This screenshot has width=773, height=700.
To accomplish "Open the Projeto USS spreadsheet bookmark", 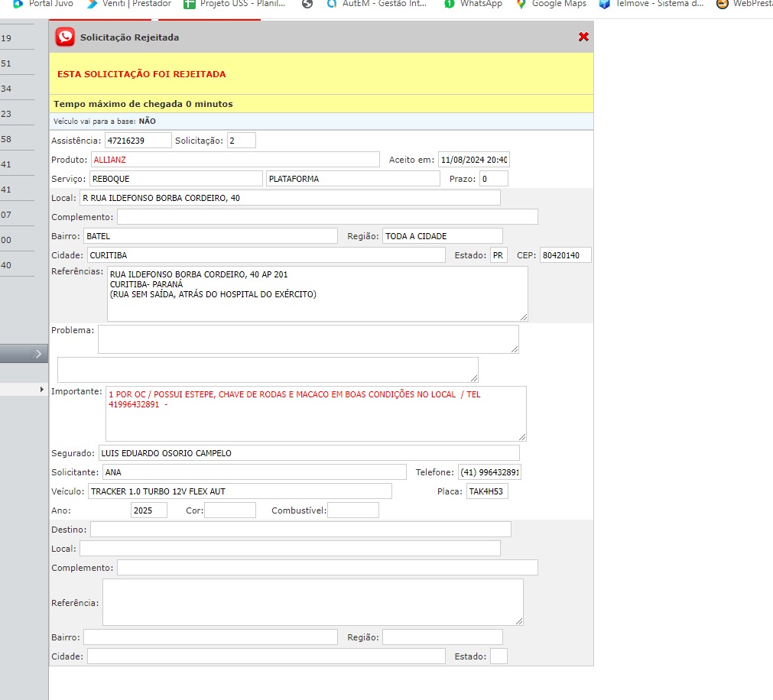I will tap(234, 4).
